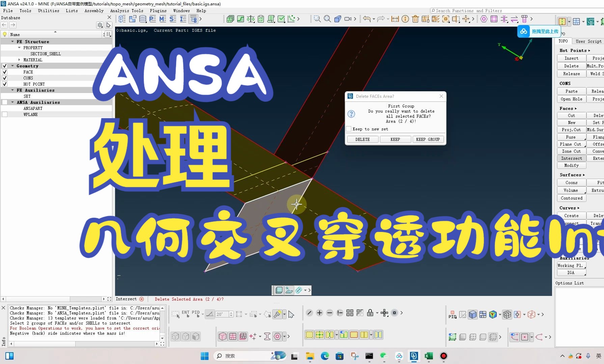Viewport: 604px width, 364px height.
Task: Click the minus (remove) round icon
Action: coord(330,313)
